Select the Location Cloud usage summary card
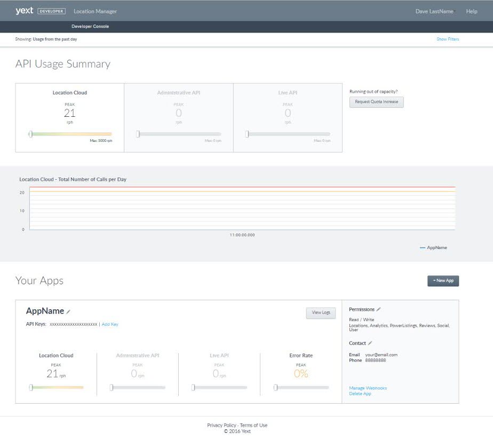Image resolution: width=493 pixels, height=448 pixels. click(x=70, y=118)
